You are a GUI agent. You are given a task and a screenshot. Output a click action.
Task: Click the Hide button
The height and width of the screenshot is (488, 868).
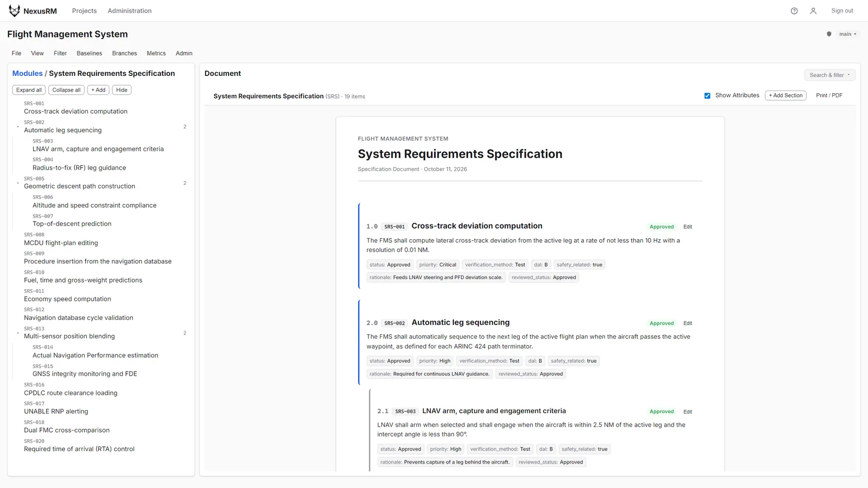click(122, 90)
